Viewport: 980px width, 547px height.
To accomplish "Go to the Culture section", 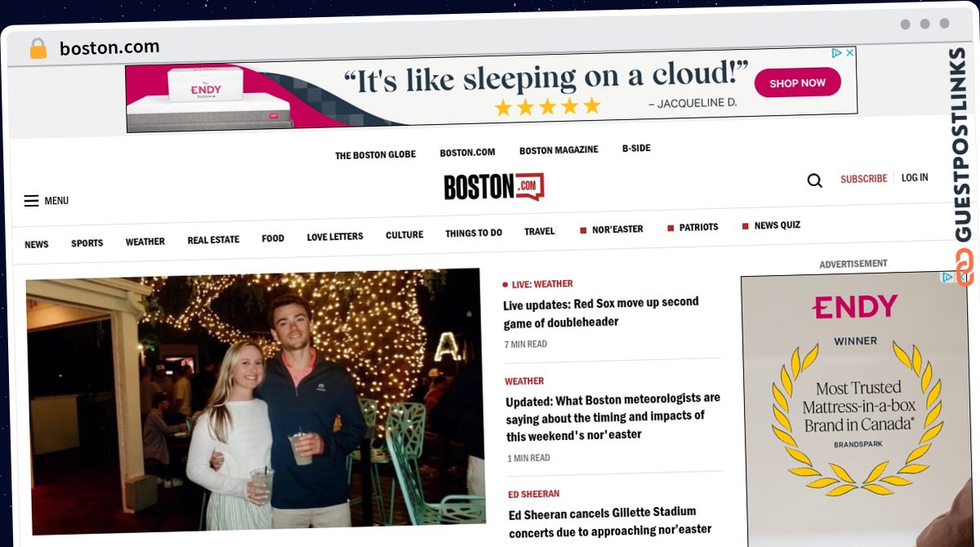I will pos(404,235).
